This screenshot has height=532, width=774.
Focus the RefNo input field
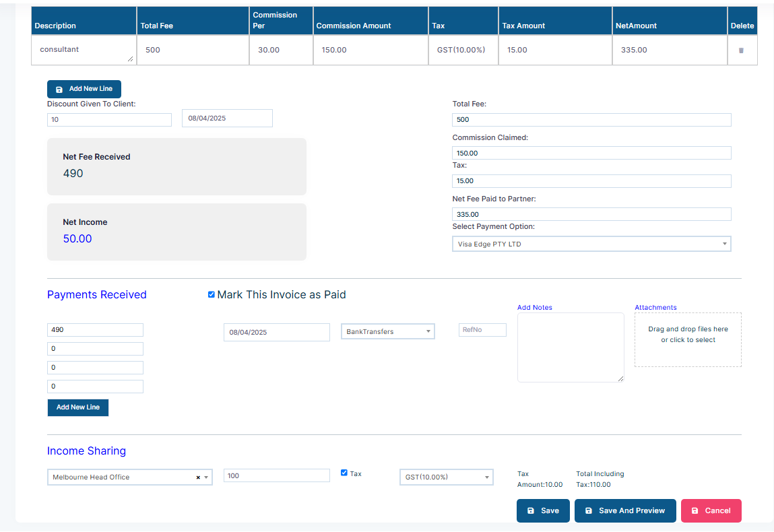(x=482, y=330)
